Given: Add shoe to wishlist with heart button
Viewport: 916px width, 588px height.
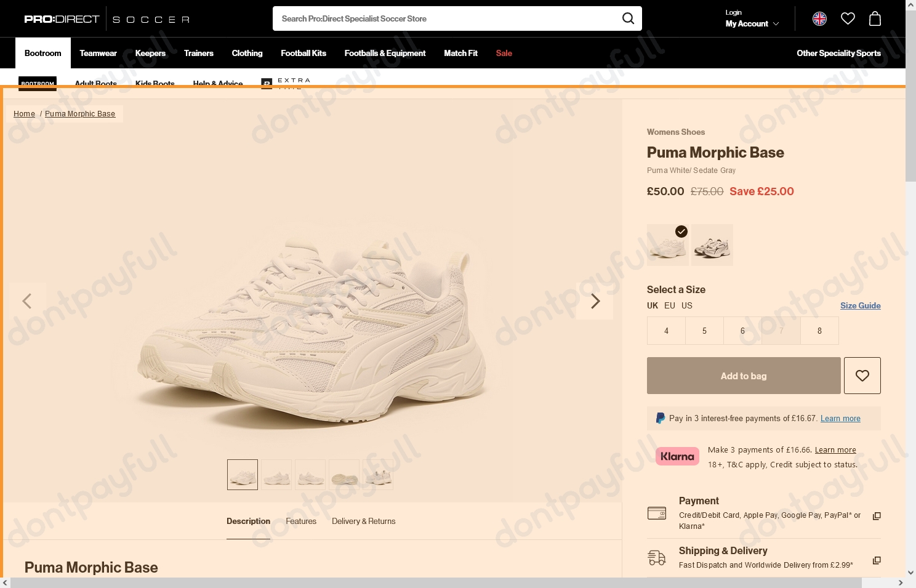Looking at the screenshot, I should tap(862, 376).
